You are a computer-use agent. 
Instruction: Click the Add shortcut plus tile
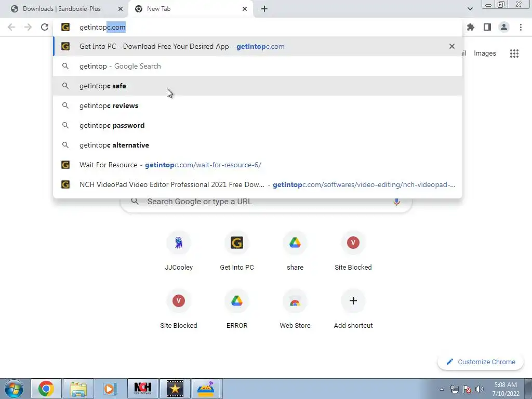click(x=353, y=309)
